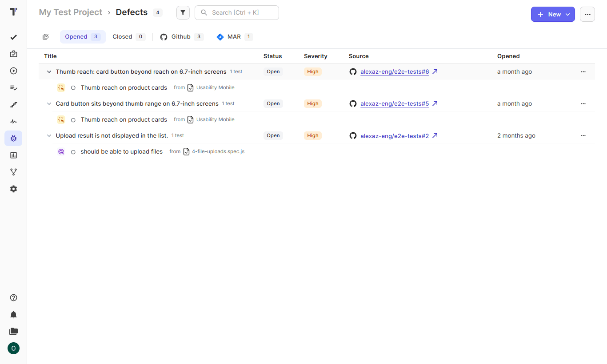The height and width of the screenshot is (364, 607).
Task: Collapse the "Thumb reach: card button" defect row
Action: point(49,72)
